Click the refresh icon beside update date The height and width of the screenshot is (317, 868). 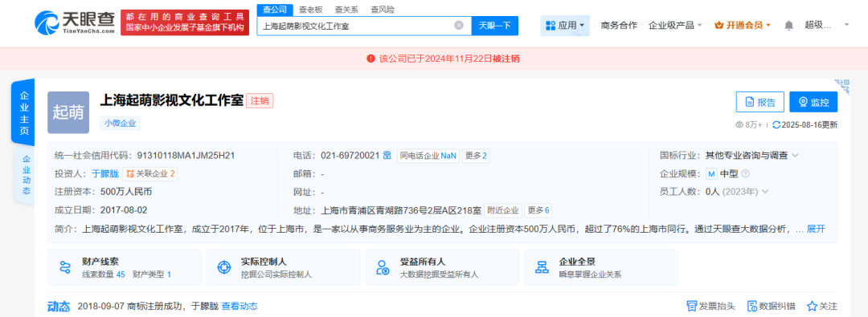coord(776,125)
